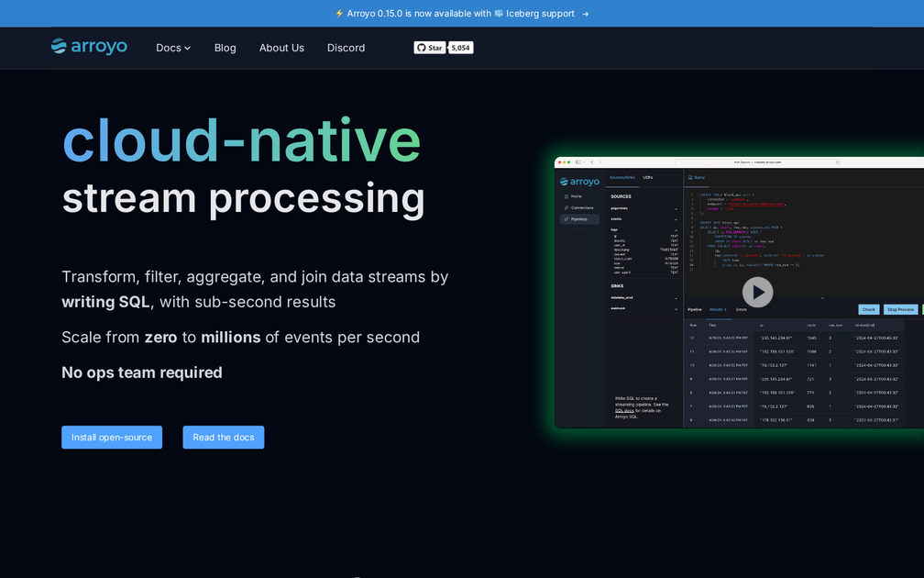
Task: Click the "No ops team required" line
Action: (142, 372)
